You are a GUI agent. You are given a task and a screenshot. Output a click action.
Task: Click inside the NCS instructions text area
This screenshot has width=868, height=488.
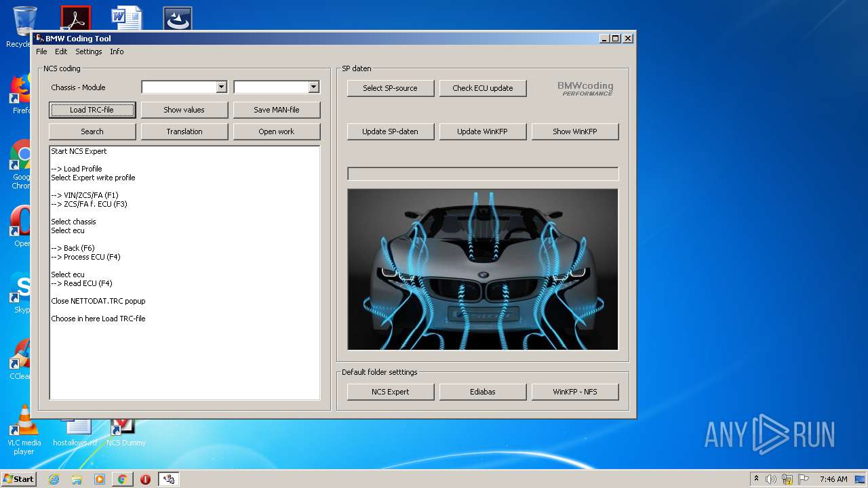[184, 272]
